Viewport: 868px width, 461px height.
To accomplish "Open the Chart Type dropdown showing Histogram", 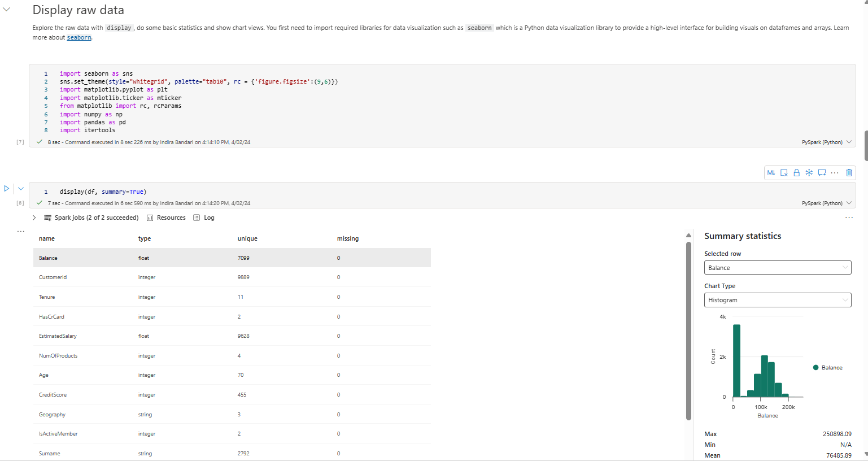I will coord(777,300).
